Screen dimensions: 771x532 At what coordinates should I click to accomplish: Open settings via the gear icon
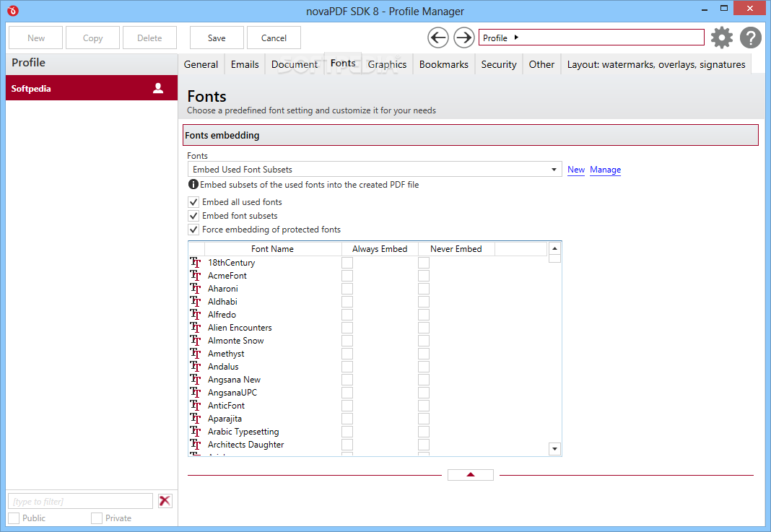coord(721,38)
